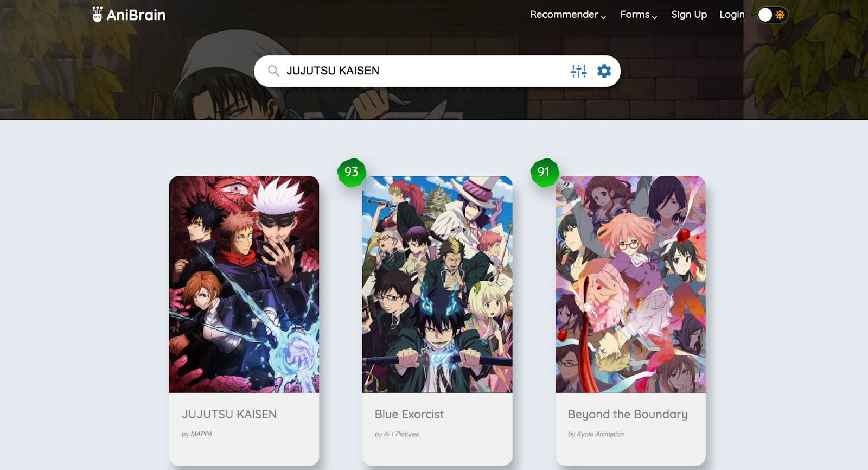868x470 pixels.
Task: Click the sun icon in theme switch
Action: [x=780, y=15]
